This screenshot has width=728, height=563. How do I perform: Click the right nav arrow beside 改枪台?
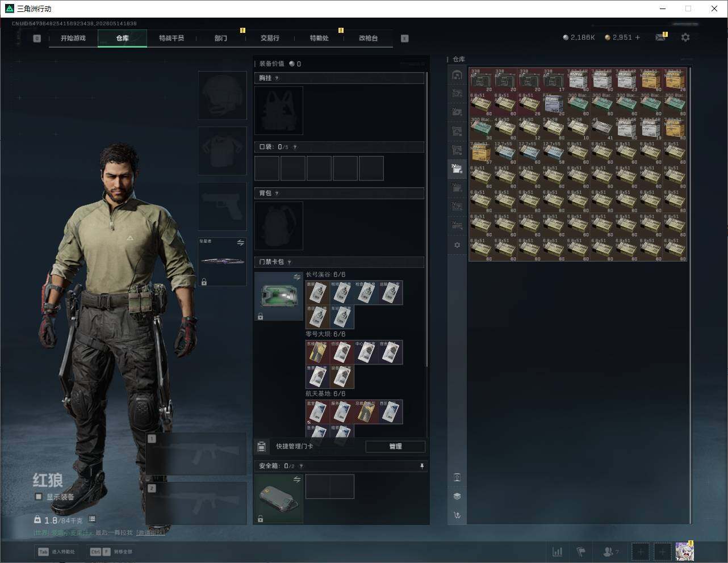405,39
